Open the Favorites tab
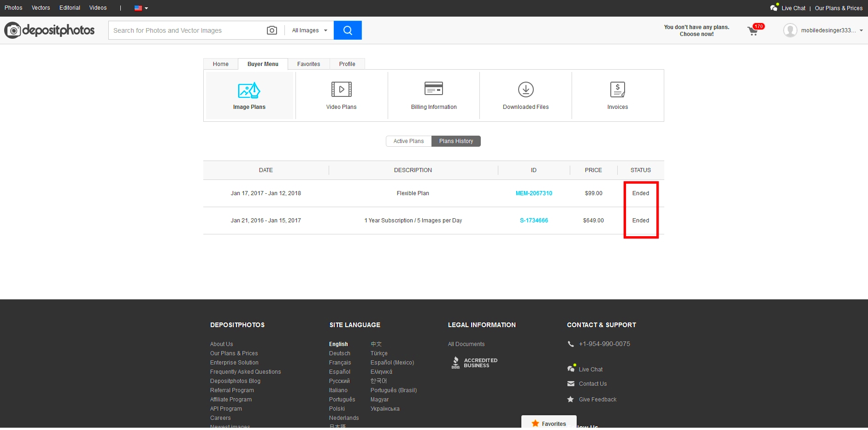The image size is (868, 430). click(308, 64)
